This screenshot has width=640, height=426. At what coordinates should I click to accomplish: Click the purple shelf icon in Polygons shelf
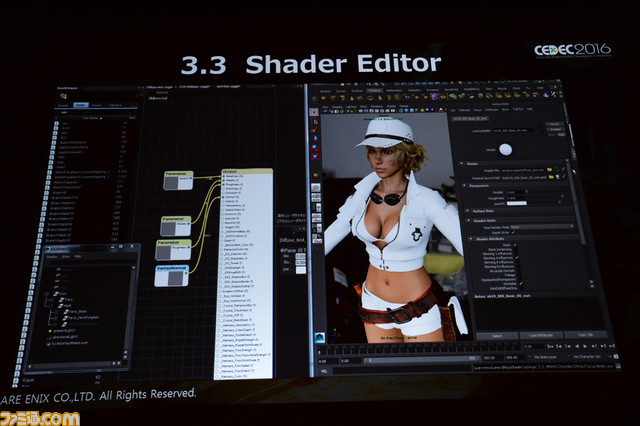pyautogui.click(x=434, y=97)
